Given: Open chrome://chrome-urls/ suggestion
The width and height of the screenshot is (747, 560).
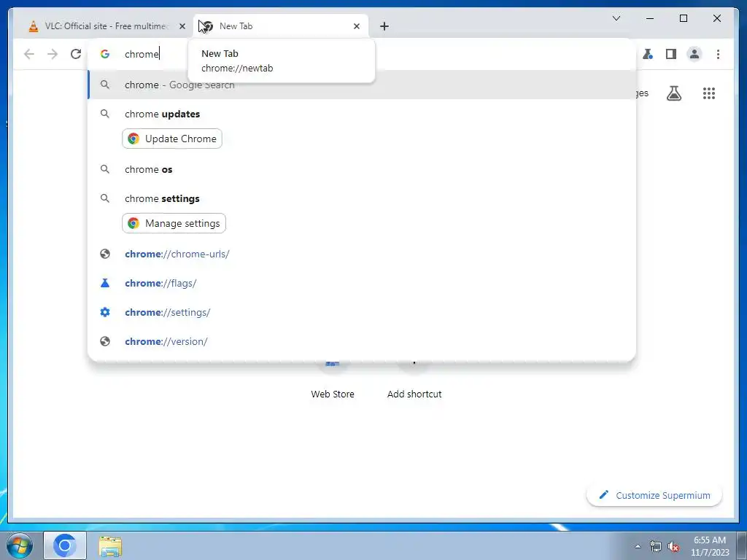Looking at the screenshot, I should click(x=362, y=254).
